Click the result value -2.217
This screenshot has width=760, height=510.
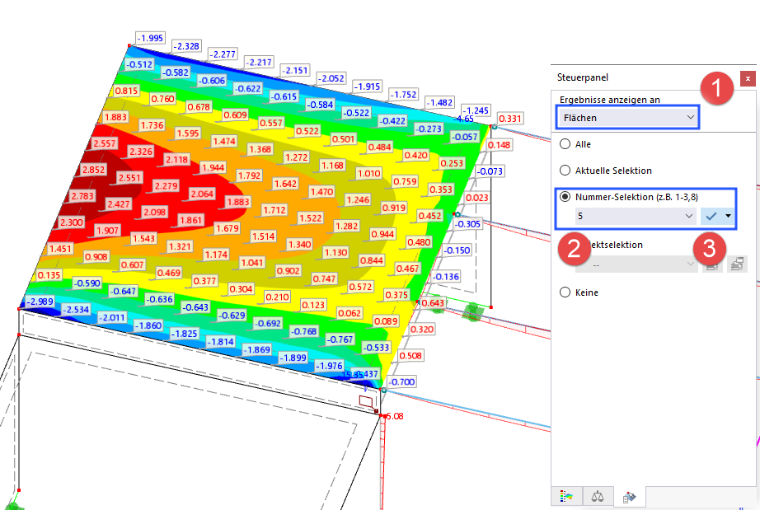coord(259,62)
